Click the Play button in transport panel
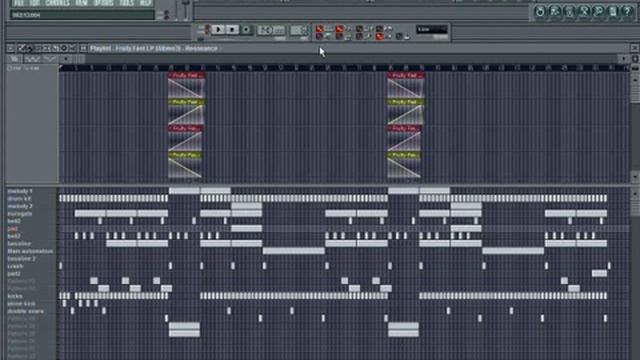The width and height of the screenshot is (640, 360). click(218, 30)
